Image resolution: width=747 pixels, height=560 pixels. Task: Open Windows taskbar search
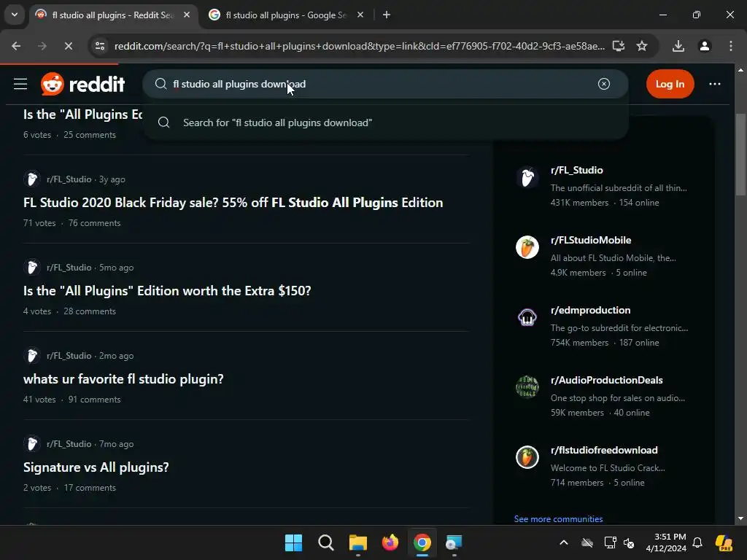[326, 542]
